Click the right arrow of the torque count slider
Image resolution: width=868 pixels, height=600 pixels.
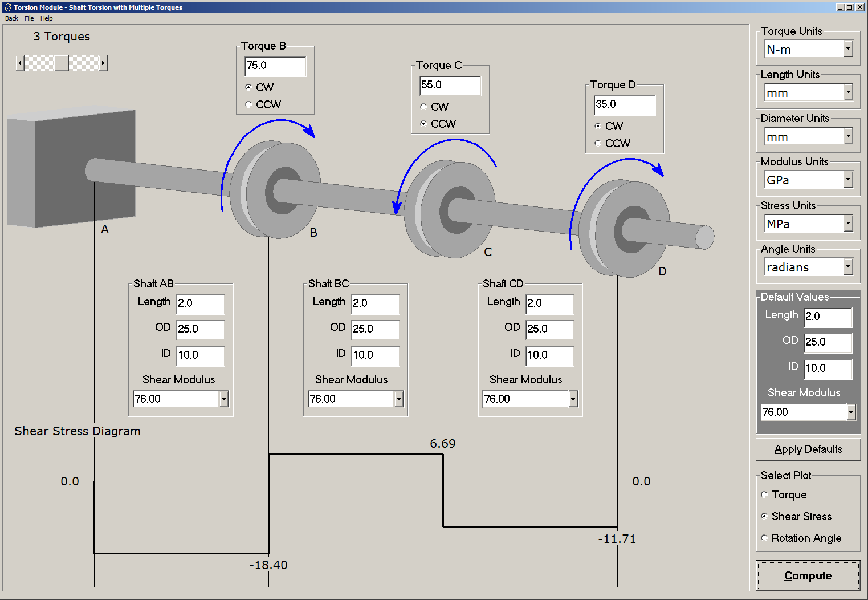coord(103,63)
